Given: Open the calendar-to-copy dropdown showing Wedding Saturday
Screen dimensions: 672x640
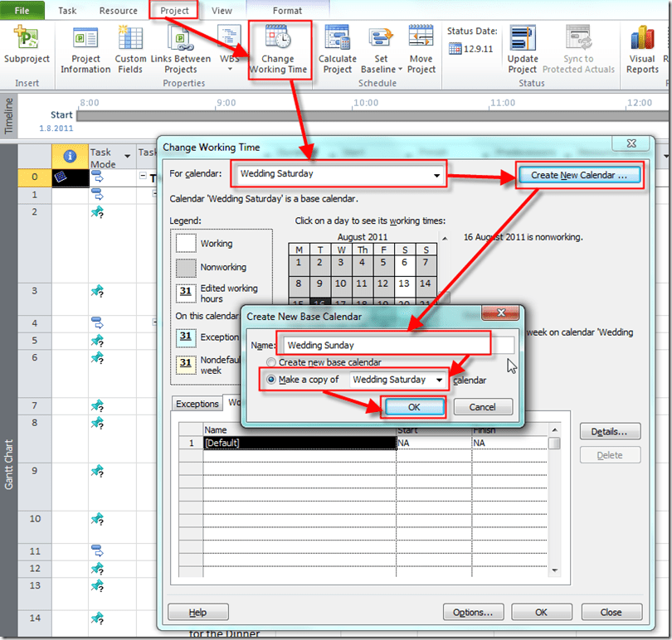Looking at the screenshot, I should pos(439,380).
